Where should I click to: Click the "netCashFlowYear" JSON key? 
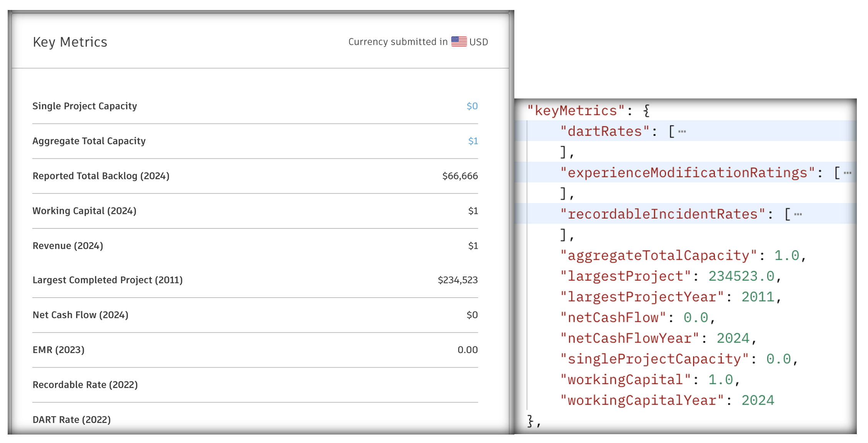click(x=629, y=339)
